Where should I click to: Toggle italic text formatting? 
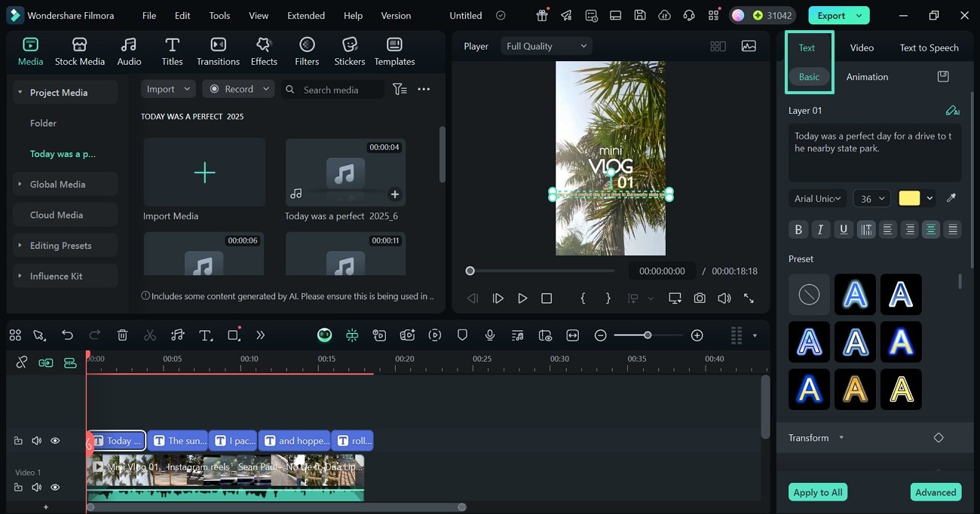[x=820, y=230]
